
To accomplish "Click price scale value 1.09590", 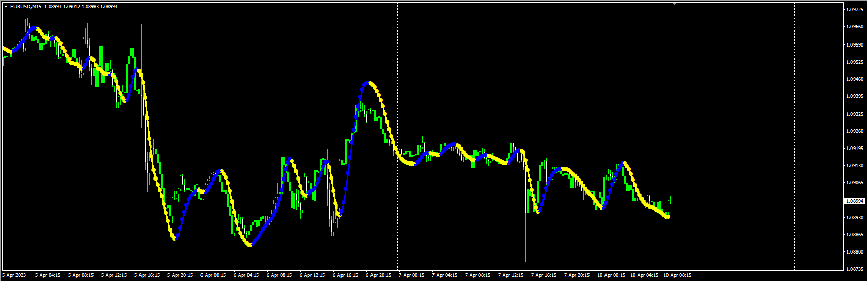I will tap(855, 44).
